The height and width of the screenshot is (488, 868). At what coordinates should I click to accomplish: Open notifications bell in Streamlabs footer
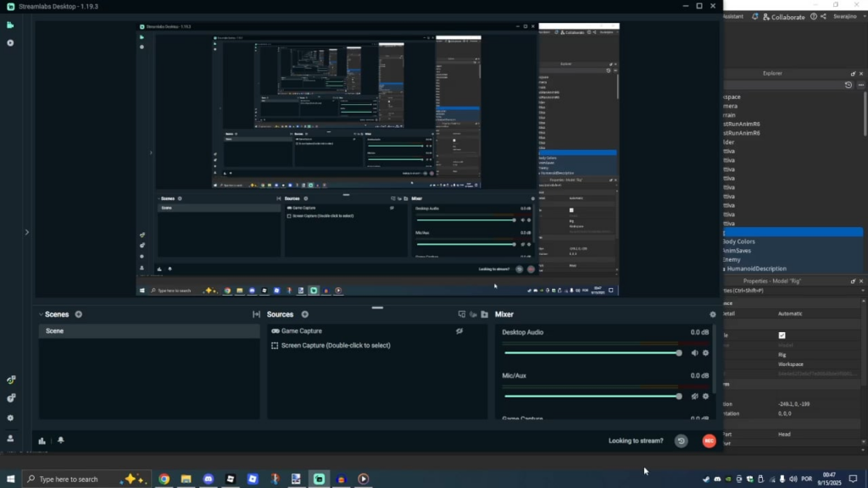pyautogui.click(x=61, y=441)
